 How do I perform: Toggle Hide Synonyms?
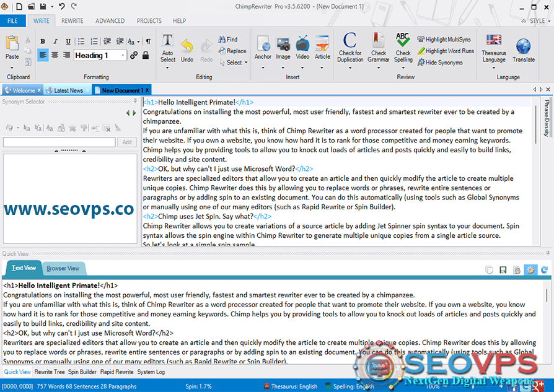[440, 63]
